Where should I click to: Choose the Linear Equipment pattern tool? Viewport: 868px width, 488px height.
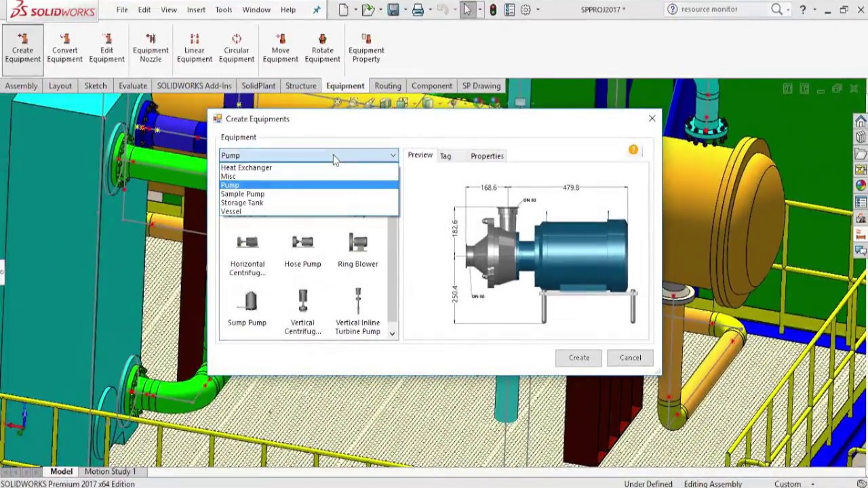[195, 47]
